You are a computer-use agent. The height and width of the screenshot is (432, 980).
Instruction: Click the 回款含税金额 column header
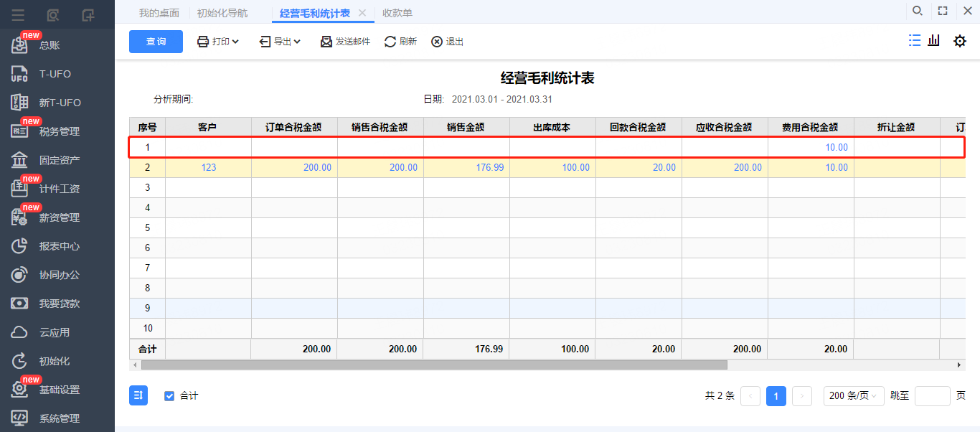639,127
